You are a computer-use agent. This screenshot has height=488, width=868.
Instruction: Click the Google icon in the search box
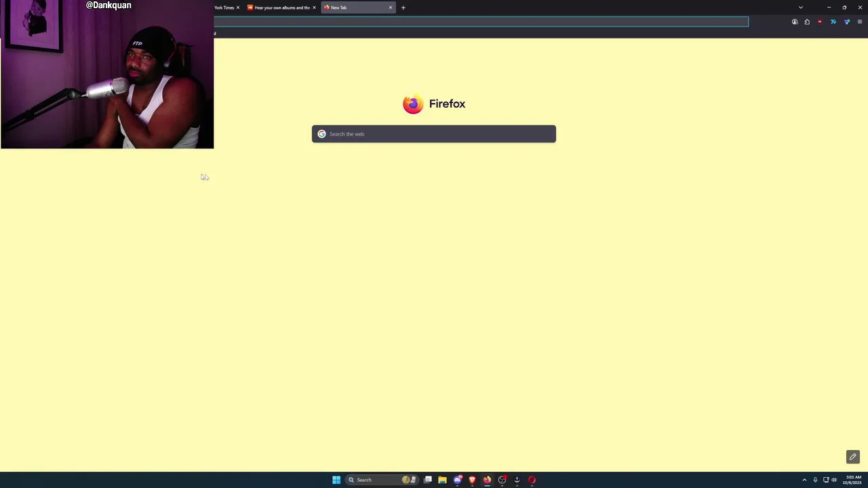[x=322, y=134]
